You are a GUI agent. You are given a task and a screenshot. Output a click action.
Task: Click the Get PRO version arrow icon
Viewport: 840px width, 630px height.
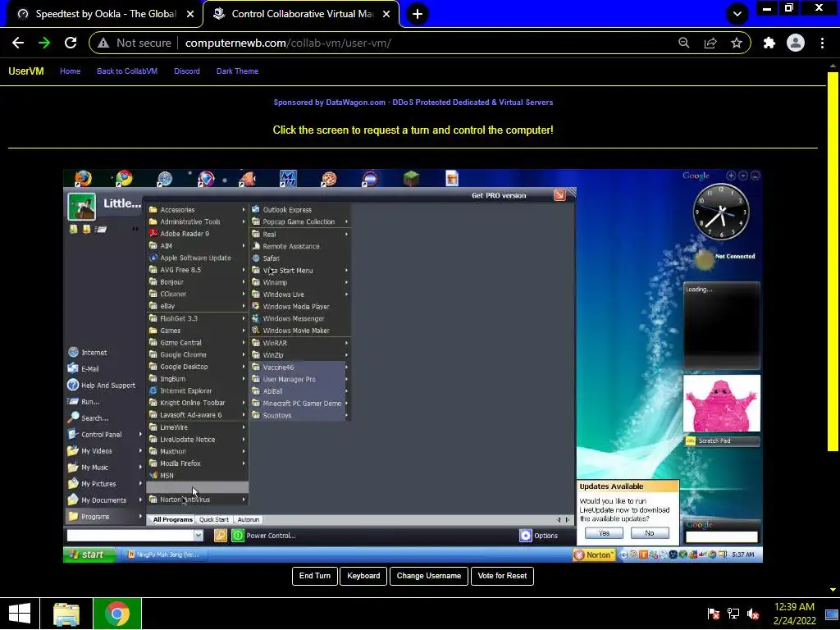559,195
